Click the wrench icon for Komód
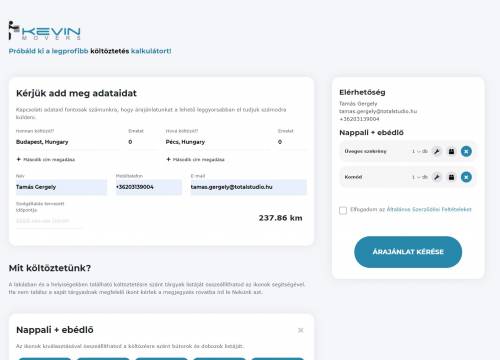This screenshot has height=360, width=500. [x=436, y=177]
